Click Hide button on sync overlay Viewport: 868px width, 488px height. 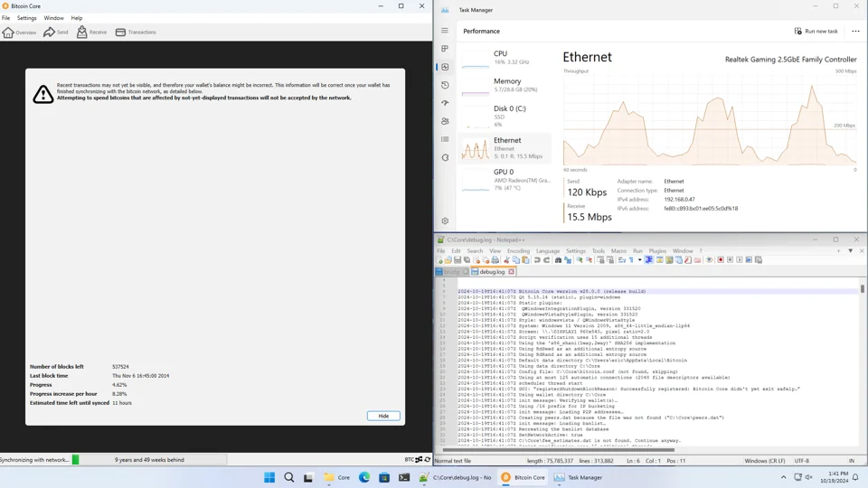tap(383, 416)
